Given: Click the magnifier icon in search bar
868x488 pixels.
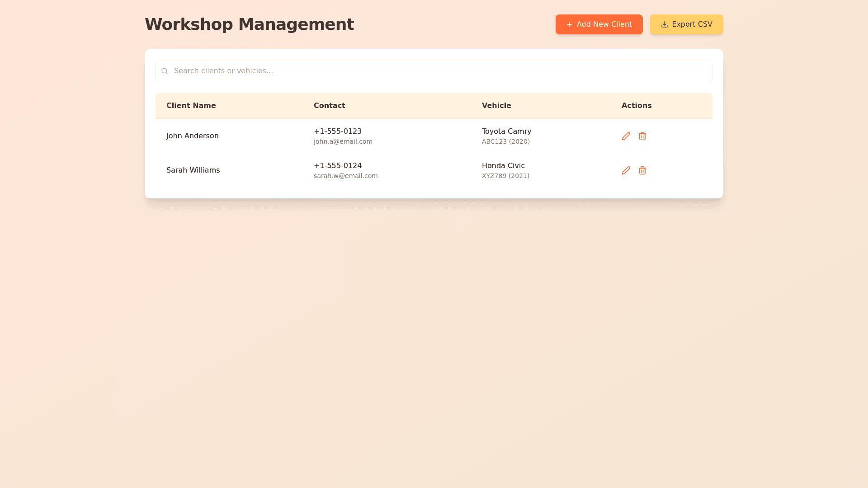Looking at the screenshot, I should 165,71.
